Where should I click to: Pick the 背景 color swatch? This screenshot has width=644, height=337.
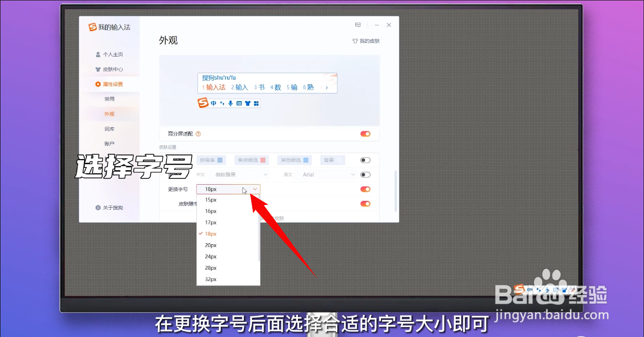coord(340,160)
